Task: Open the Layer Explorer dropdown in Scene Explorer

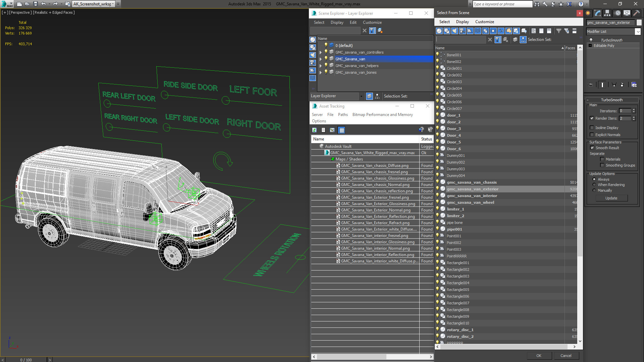Action: coord(361,96)
